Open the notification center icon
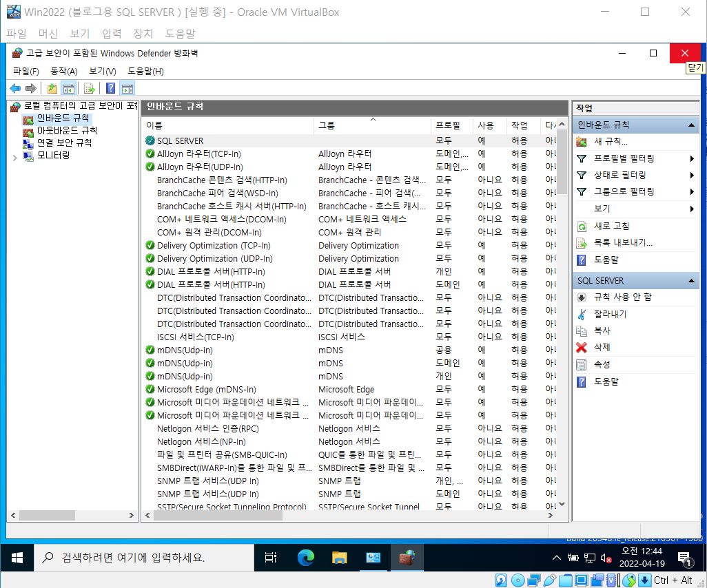This screenshot has width=707, height=588. click(685, 558)
